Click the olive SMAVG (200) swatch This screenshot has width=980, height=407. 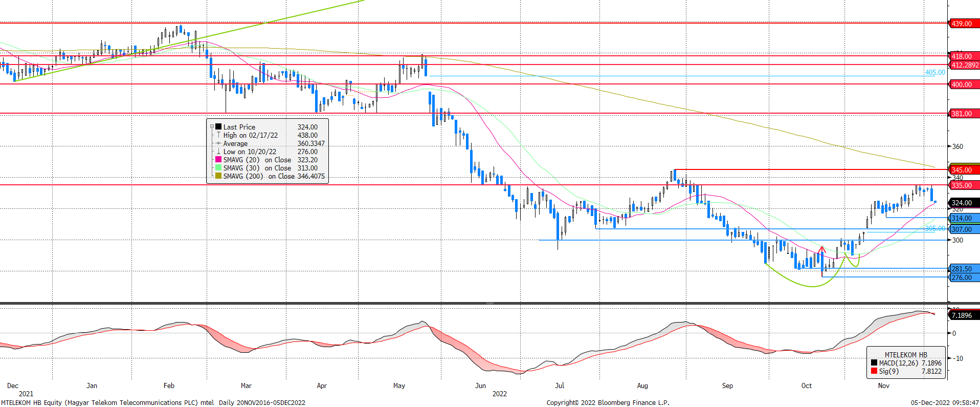pyautogui.click(x=218, y=176)
